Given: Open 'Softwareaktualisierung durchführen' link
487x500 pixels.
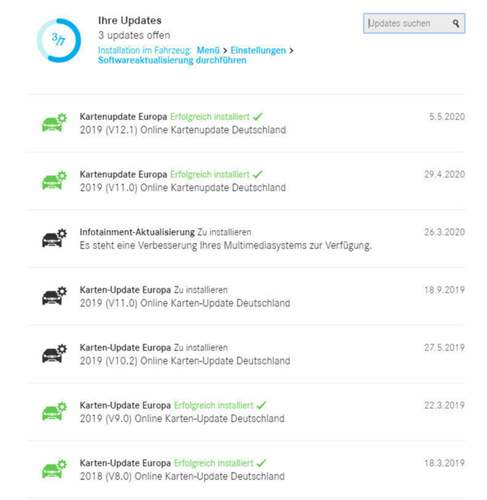Looking at the screenshot, I should 172,60.
